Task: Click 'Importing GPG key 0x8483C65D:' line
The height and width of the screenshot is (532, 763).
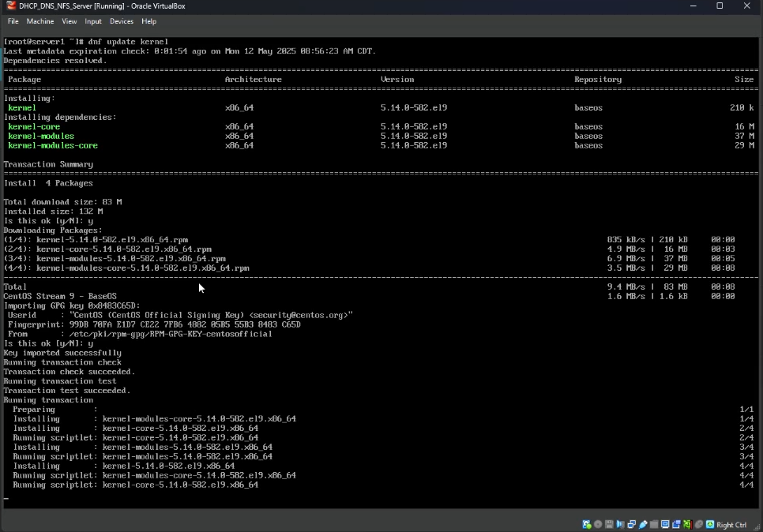Action: click(72, 306)
